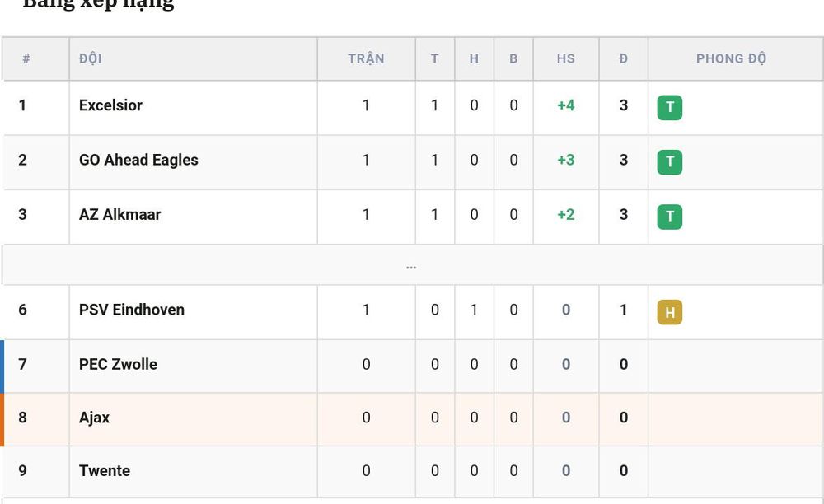The image size is (824, 504).
Task: Open the Twente team entry
Action: point(105,471)
